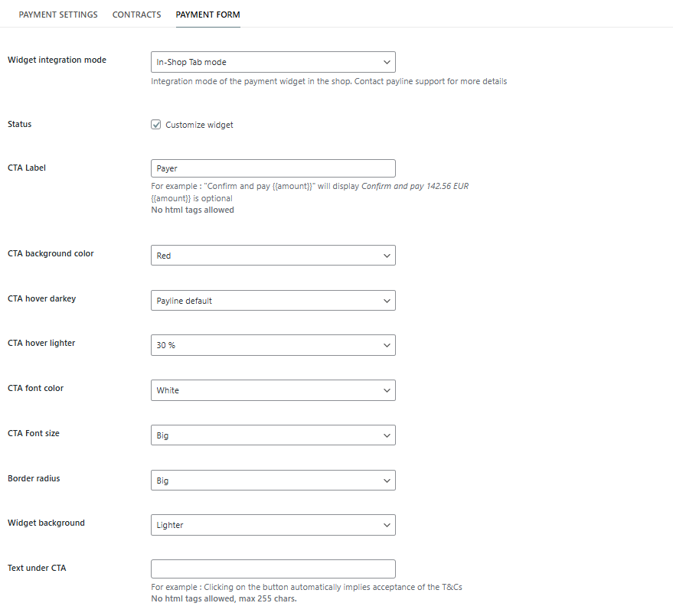The image size is (673, 616).
Task: Click the Border radius field label
Action: [x=34, y=478]
